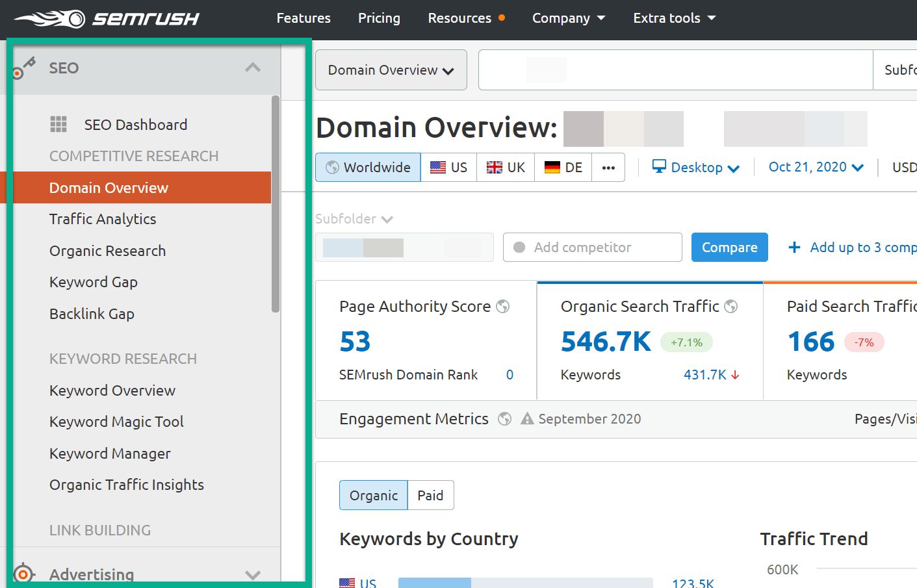Click globe icon next to Page Authority Score

[503, 306]
